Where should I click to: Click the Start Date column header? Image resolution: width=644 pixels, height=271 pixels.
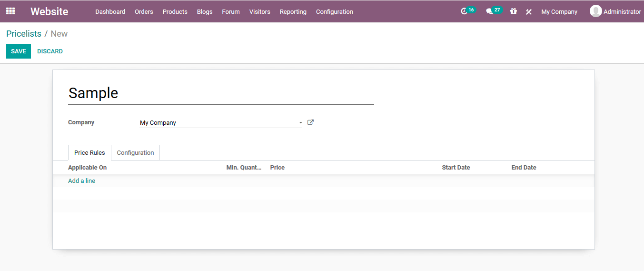point(456,167)
